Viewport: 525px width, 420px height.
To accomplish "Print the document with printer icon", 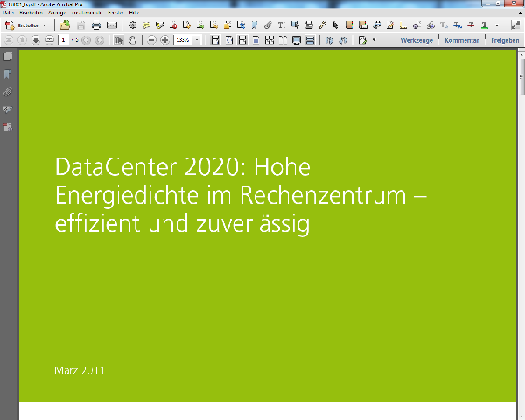I will [x=95, y=25].
